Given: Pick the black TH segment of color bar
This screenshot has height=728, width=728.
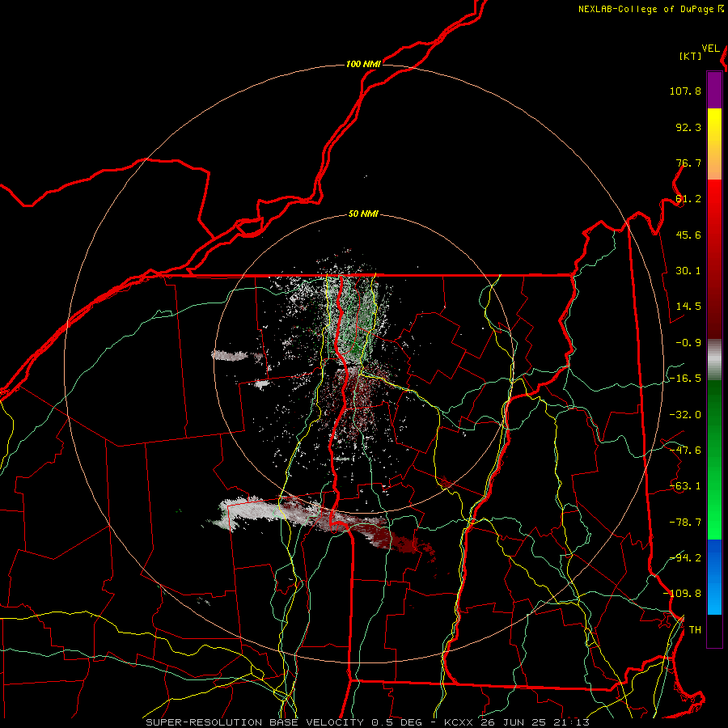Looking at the screenshot, I should click(x=714, y=631).
